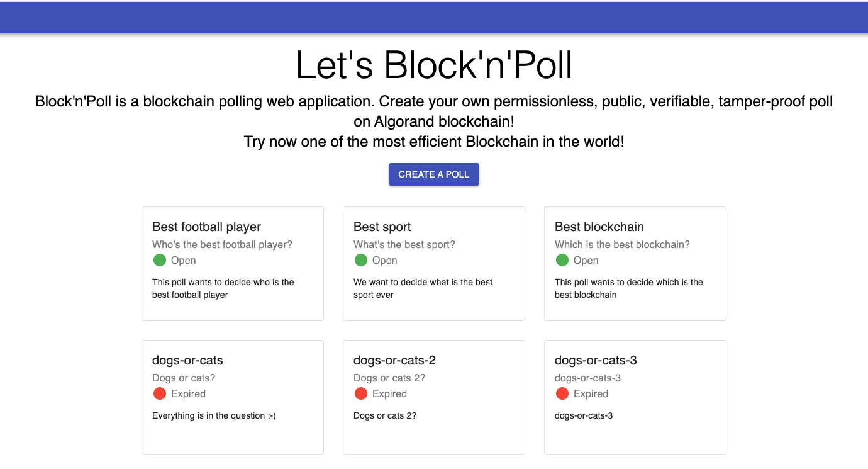Click the green Open indicator on Best sport poll
This screenshot has width=868, height=469.
361,259
